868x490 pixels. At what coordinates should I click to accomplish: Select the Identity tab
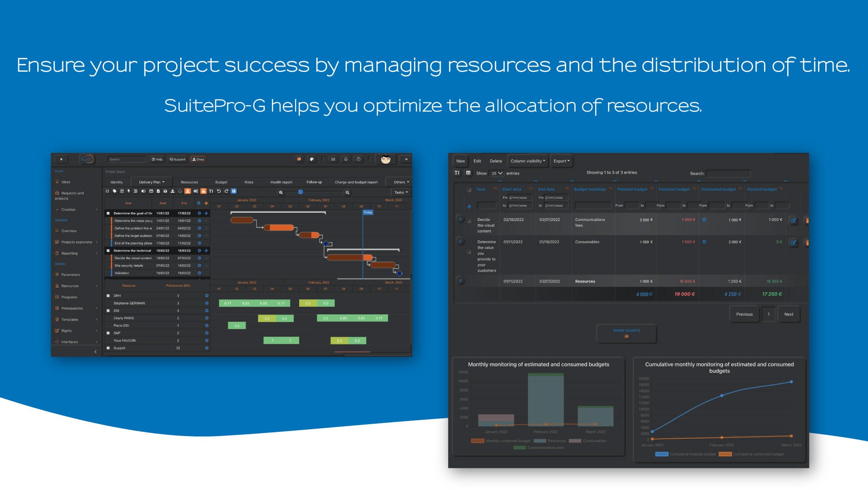pyautogui.click(x=117, y=182)
